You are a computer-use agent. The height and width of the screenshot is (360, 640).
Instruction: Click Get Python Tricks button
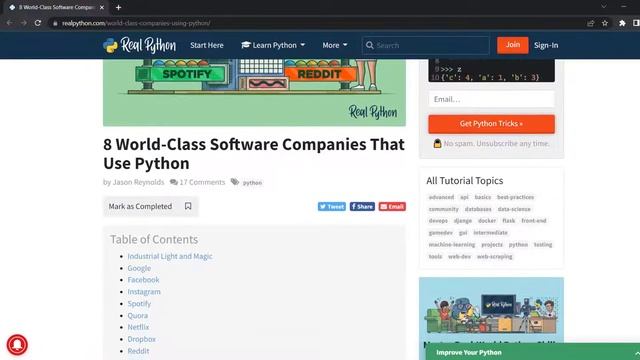491,124
